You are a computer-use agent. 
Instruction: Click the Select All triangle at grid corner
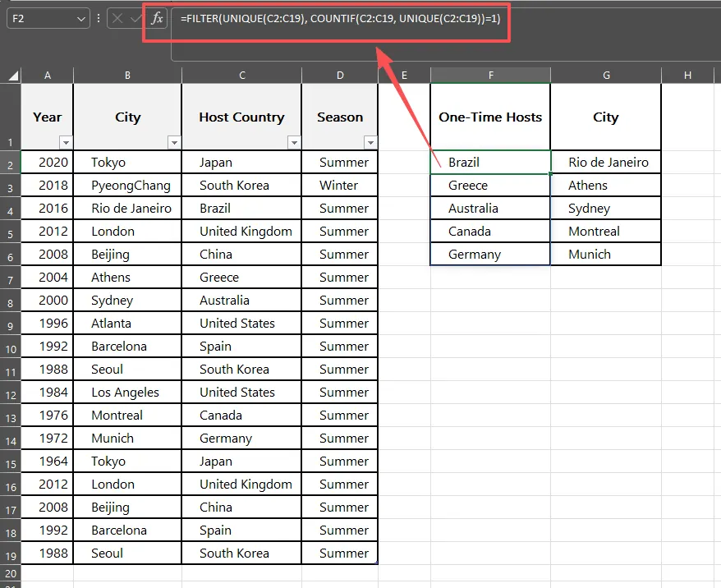tap(13, 76)
